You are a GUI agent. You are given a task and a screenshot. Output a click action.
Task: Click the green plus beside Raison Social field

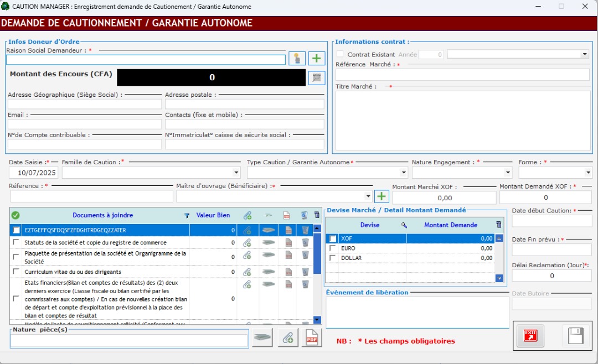(x=317, y=59)
